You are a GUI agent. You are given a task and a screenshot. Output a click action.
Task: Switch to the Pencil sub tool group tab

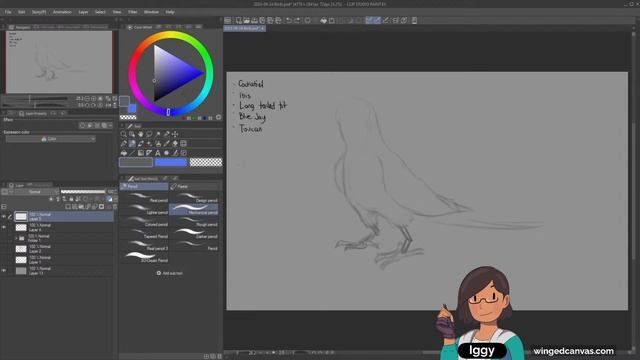tap(144, 187)
